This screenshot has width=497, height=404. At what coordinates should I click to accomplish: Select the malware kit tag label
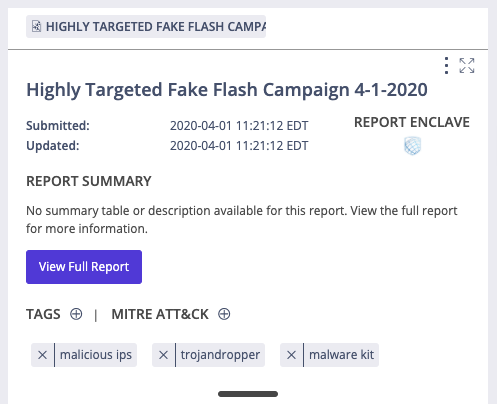[x=341, y=355]
